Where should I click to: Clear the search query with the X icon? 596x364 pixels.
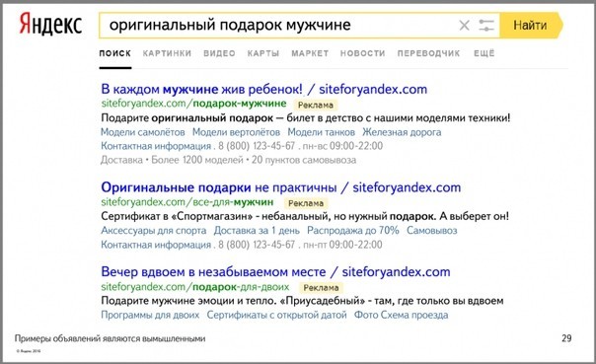(x=464, y=26)
